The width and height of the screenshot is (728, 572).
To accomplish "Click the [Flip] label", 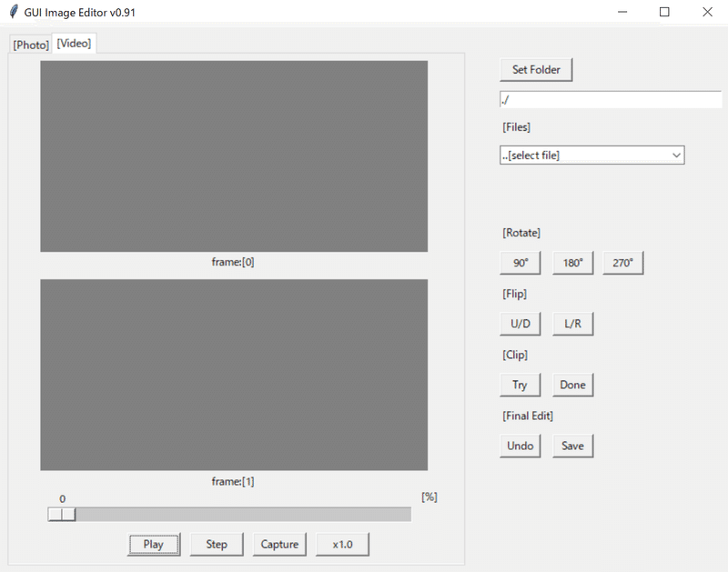I will [x=514, y=294].
